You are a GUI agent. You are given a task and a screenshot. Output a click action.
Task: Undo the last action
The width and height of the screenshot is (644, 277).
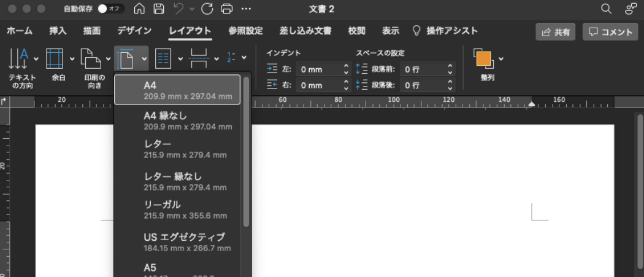pos(178,9)
